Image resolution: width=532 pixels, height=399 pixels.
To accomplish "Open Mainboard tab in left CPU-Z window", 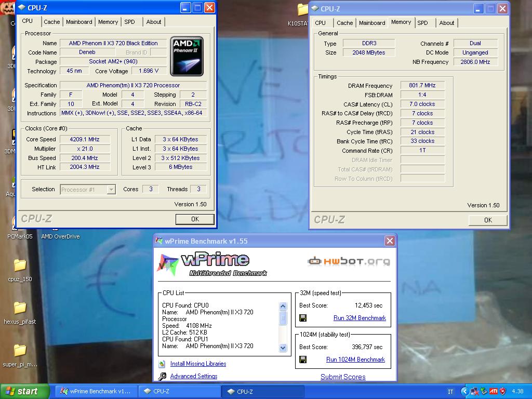I will click(79, 22).
